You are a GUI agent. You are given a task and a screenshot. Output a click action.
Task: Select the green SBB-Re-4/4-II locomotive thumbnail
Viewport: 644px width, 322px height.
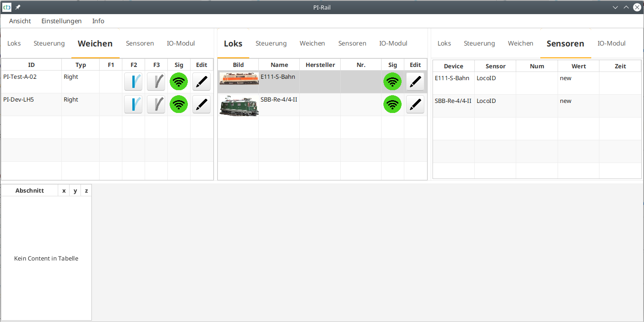(x=238, y=105)
